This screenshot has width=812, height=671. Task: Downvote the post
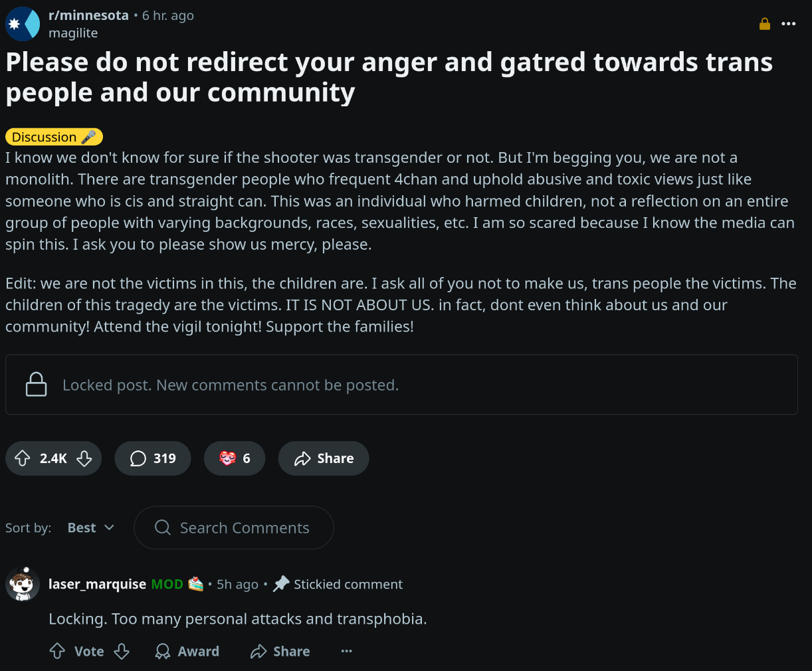[x=84, y=458]
